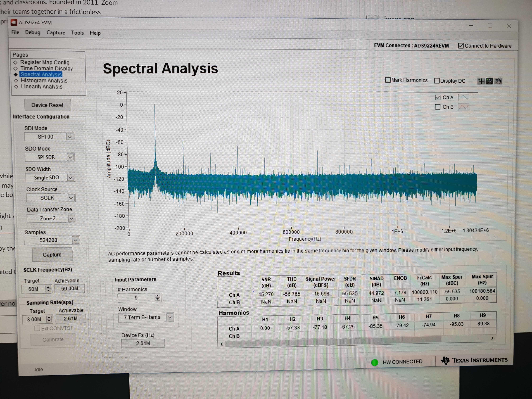Viewport: 532px width, 399px height.
Task: Click Ch B plot style icon
Action: pyautogui.click(x=464, y=107)
